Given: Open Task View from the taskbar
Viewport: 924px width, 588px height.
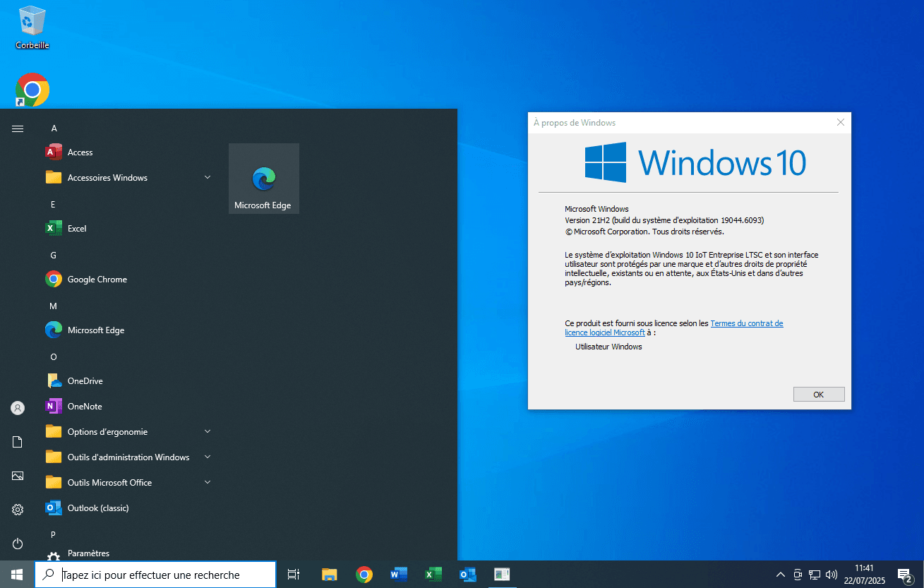Looking at the screenshot, I should 294,575.
